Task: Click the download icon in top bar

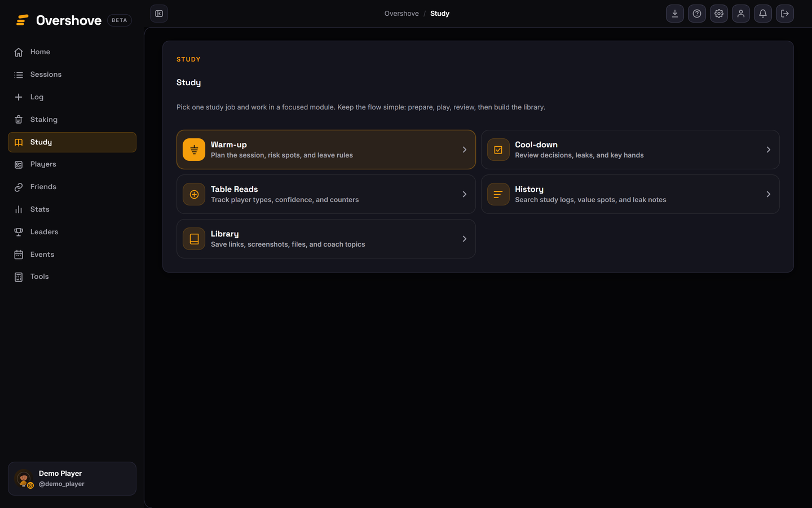Action: coord(674,14)
